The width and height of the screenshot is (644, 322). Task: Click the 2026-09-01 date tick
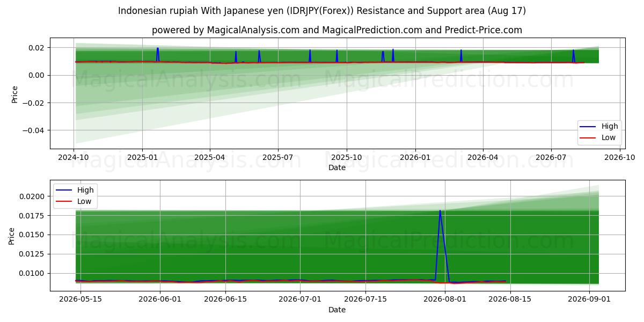pyautogui.click(x=590, y=300)
